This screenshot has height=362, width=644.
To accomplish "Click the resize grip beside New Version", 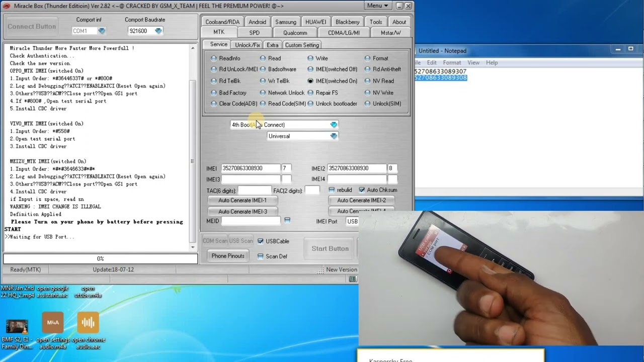I will tap(320, 270).
